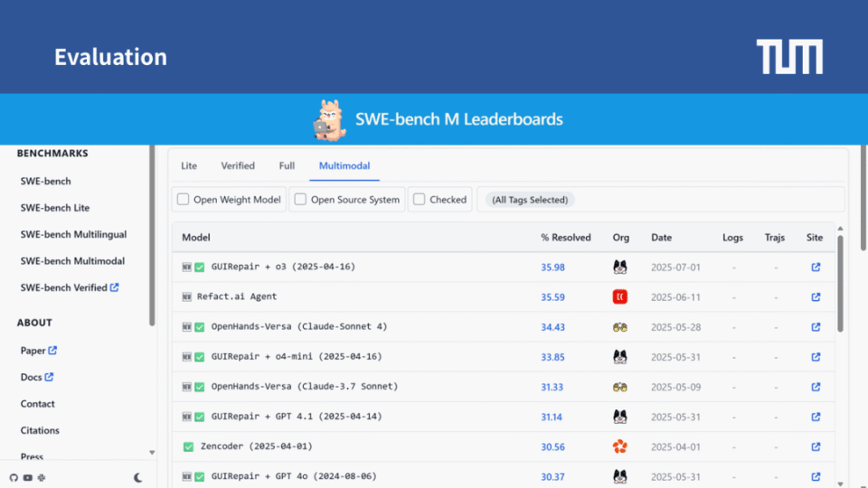Open site link for Zencoder row
The width and height of the screenshot is (868, 488).
point(816,446)
